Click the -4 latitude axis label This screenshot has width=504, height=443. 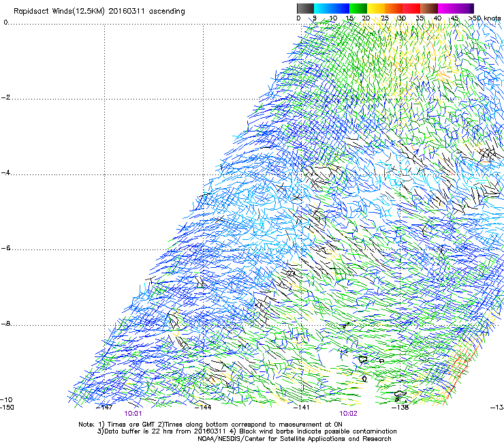tap(5, 172)
